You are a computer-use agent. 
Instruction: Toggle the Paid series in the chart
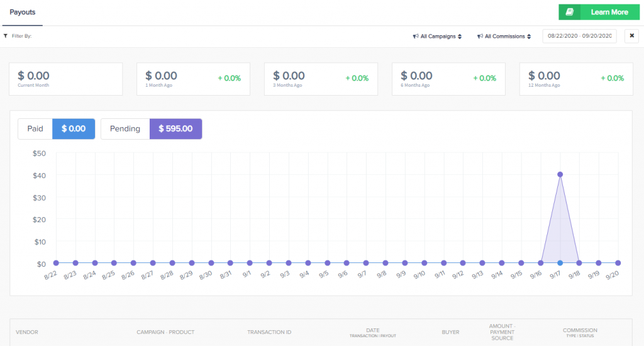pos(35,129)
